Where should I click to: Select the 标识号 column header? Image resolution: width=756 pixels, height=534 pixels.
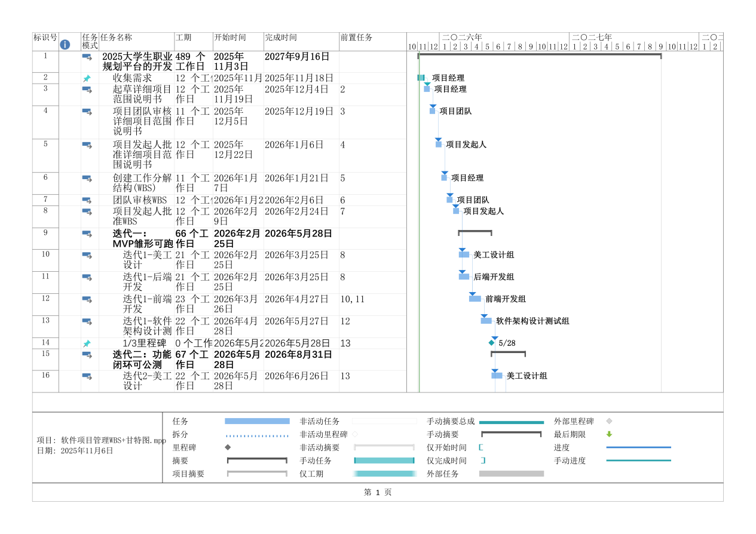(45, 42)
